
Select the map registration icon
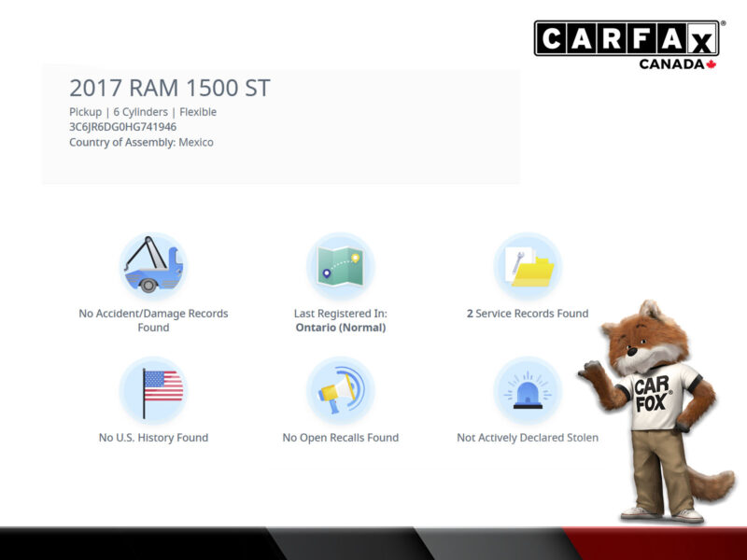[x=341, y=266]
